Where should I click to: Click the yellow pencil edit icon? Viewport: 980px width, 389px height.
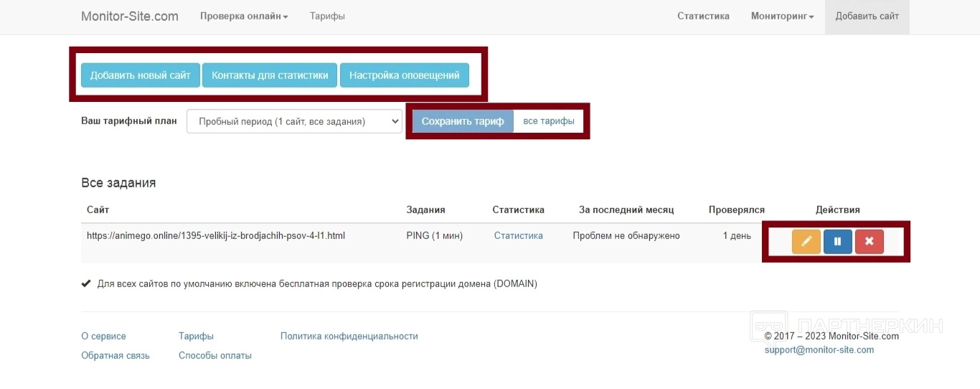[x=806, y=242]
